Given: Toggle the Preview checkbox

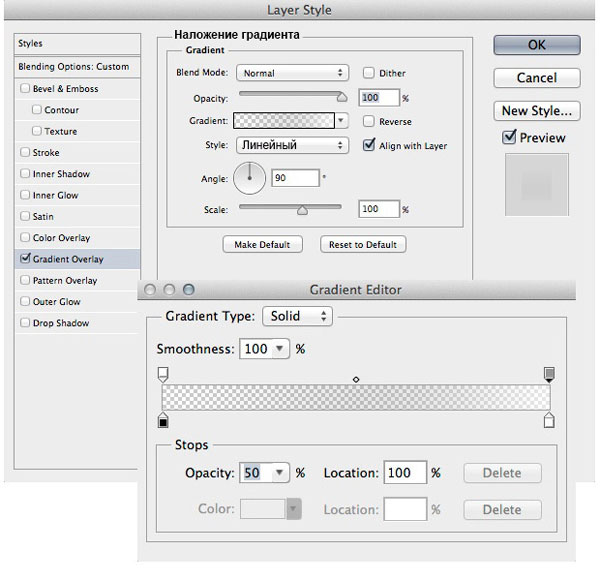Looking at the screenshot, I should click(x=509, y=137).
